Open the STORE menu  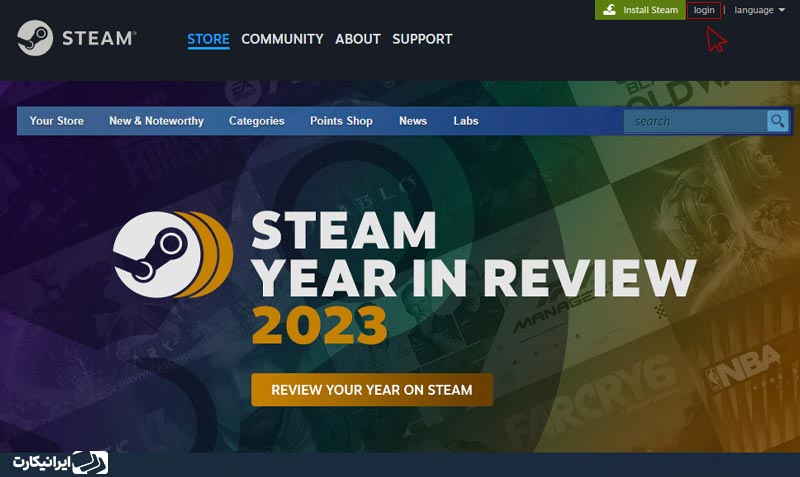[208, 39]
